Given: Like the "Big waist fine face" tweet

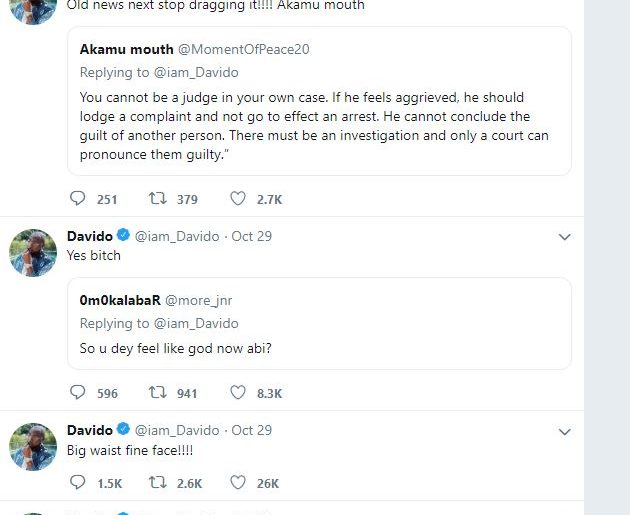Looking at the screenshot, I should 238,483.
